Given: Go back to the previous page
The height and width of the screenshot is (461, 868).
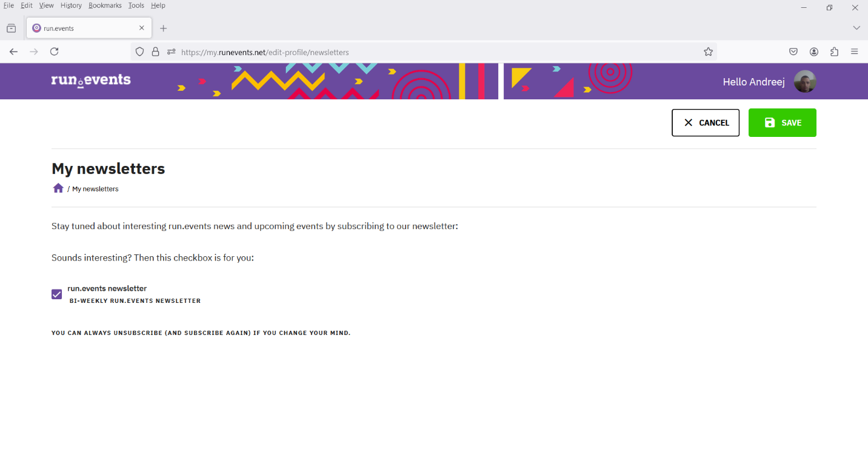Looking at the screenshot, I should [x=13, y=52].
